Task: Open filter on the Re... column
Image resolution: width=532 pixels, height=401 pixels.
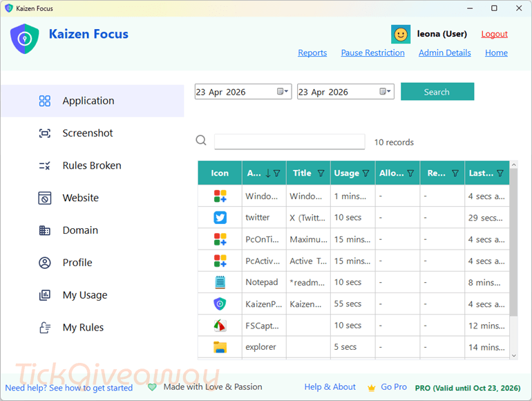Action: (x=455, y=174)
